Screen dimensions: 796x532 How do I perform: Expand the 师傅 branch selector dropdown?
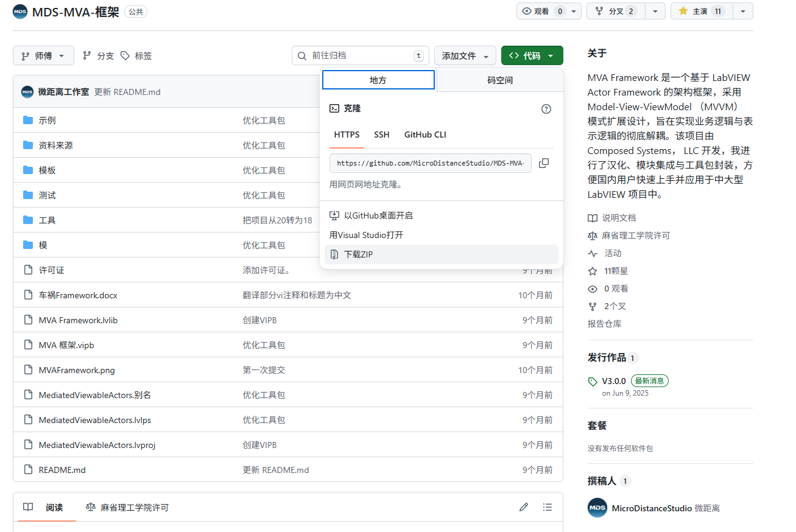[43, 55]
